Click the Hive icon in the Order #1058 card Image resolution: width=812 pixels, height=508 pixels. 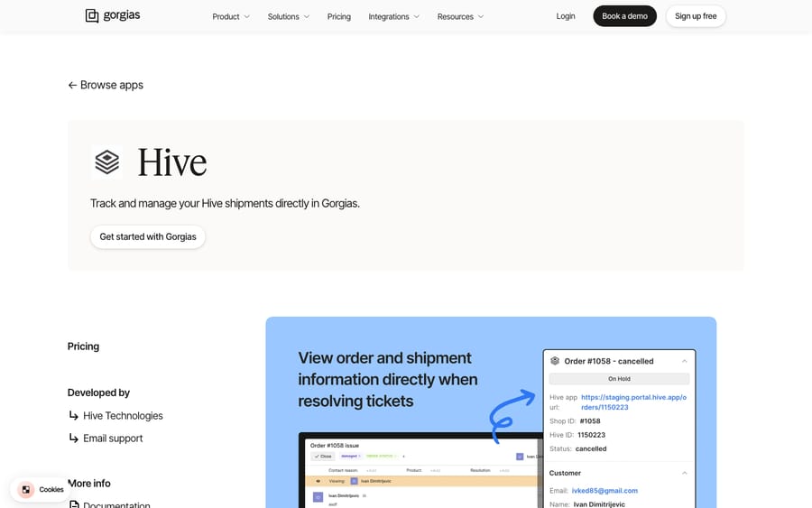coord(555,361)
